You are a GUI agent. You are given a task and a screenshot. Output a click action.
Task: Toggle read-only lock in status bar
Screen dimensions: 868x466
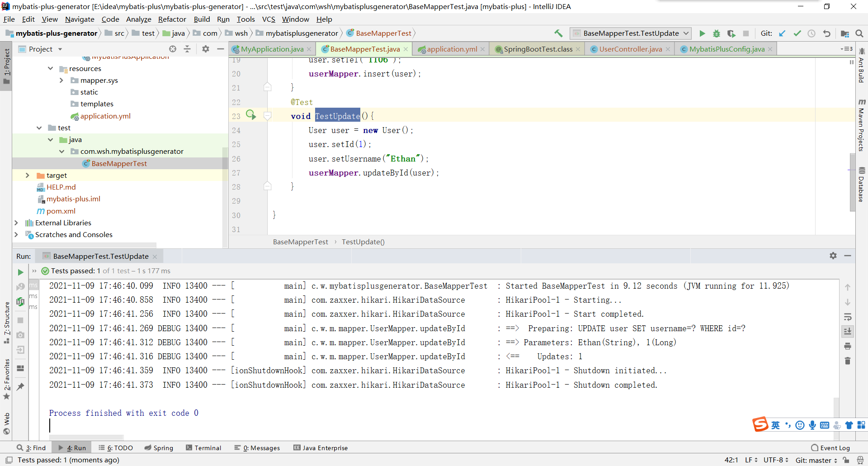click(x=846, y=460)
